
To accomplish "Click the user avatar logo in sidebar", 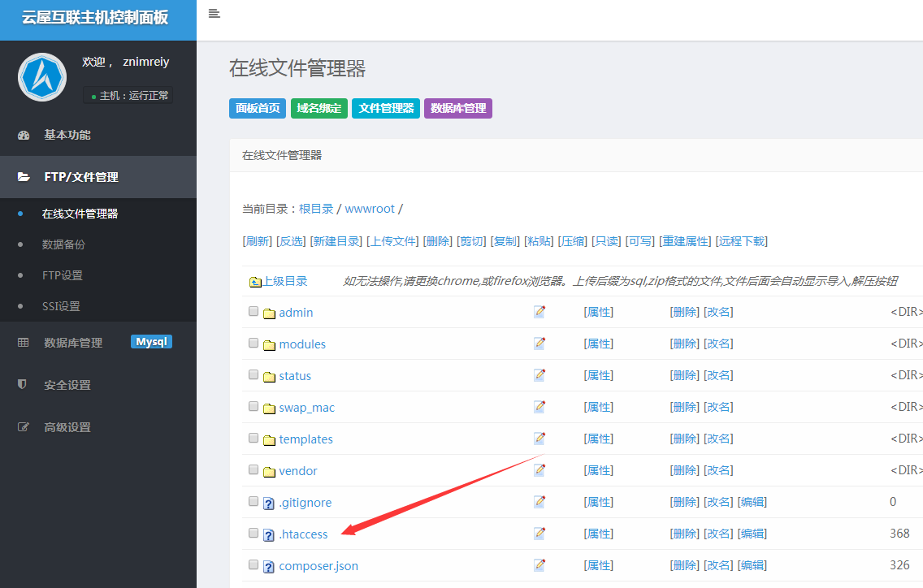I will pyautogui.click(x=41, y=77).
